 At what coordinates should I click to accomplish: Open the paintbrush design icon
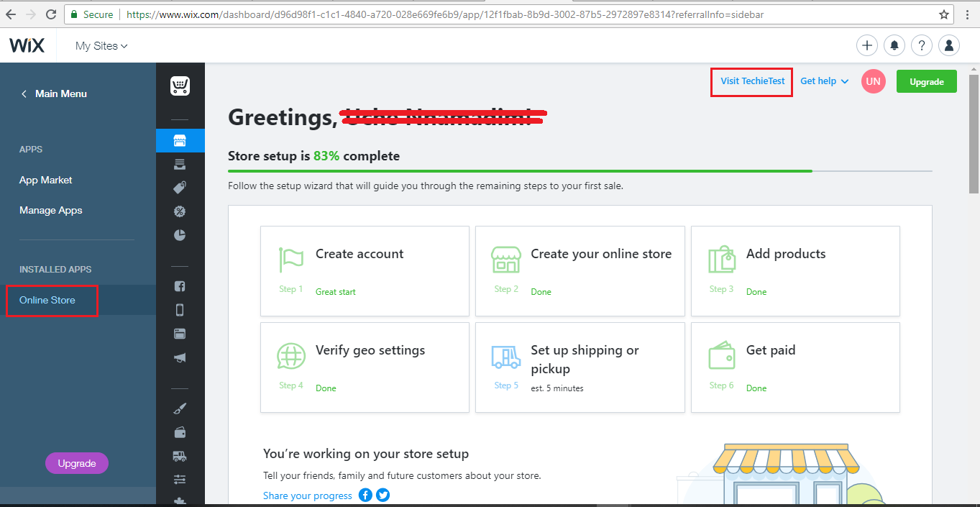pyautogui.click(x=180, y=408)
